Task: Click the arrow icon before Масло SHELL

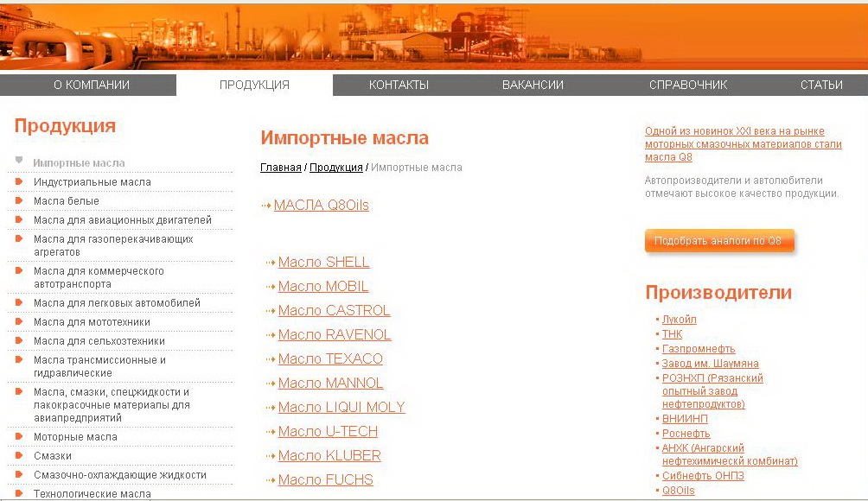Action: [x=271, y=263]
